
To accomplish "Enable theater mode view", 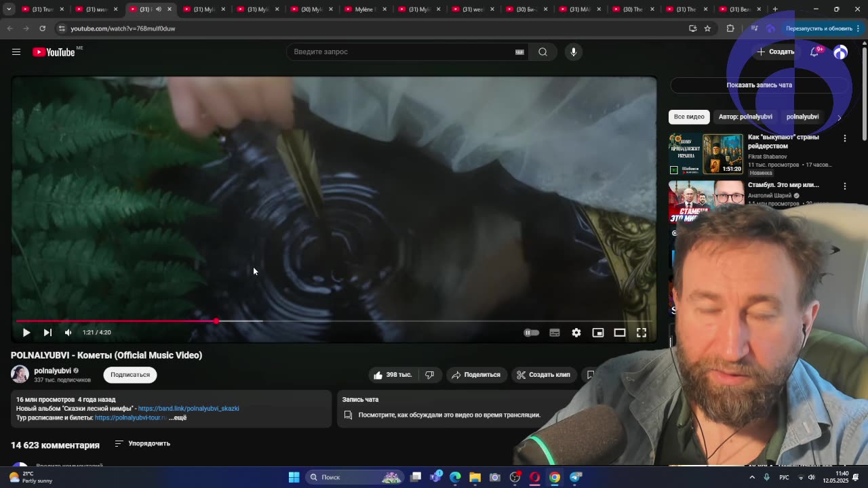I will tap(620, 333).
